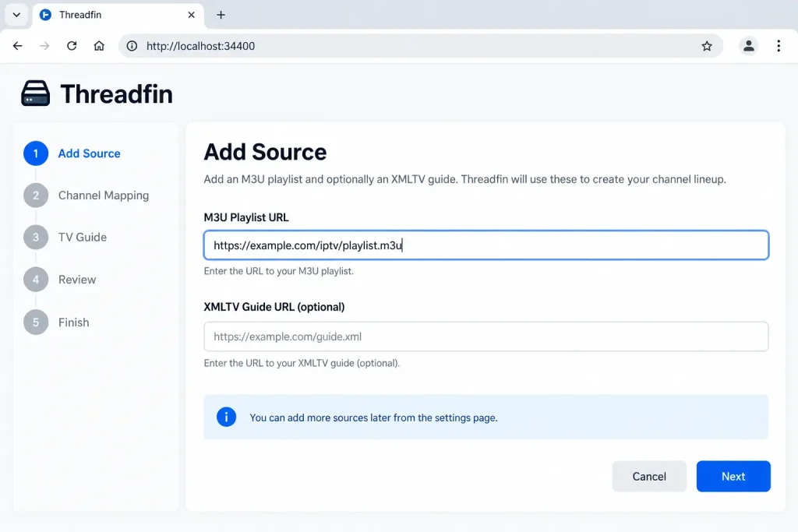Click the browser forward arrow
Screen dimensions: 798x532
[x=44, y=46]
